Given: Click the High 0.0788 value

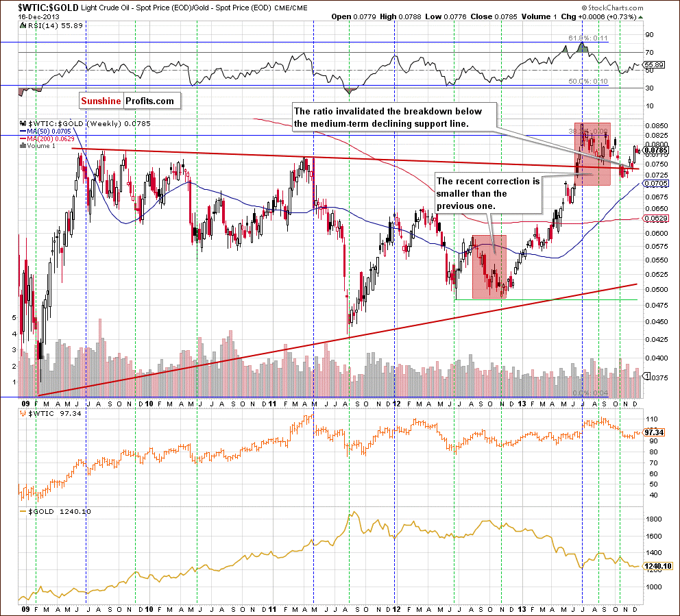Looking at the screenshot, I should [400, 17].
